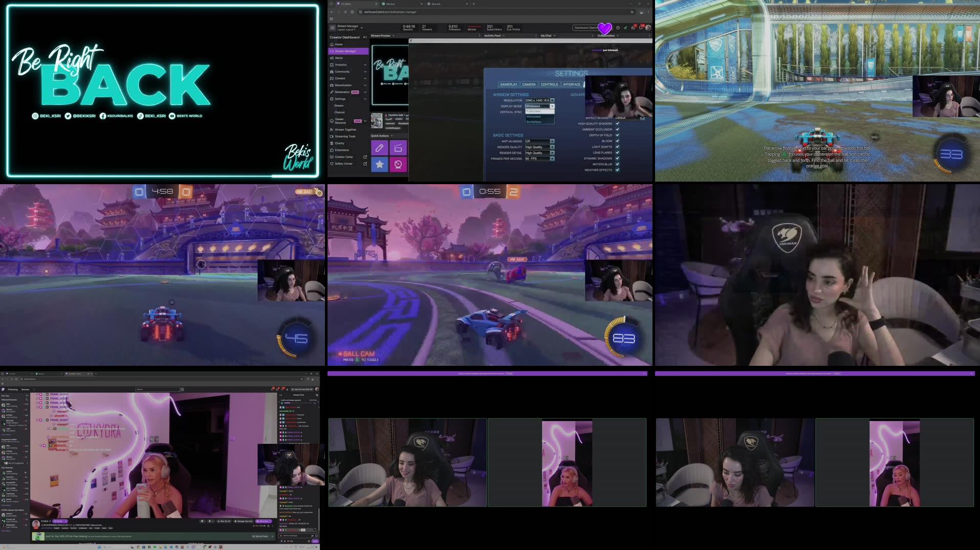This screenshot has width=980, height=550.
Task: Select the Stream Manager sidebar item
Action: [x=346, y=51]
